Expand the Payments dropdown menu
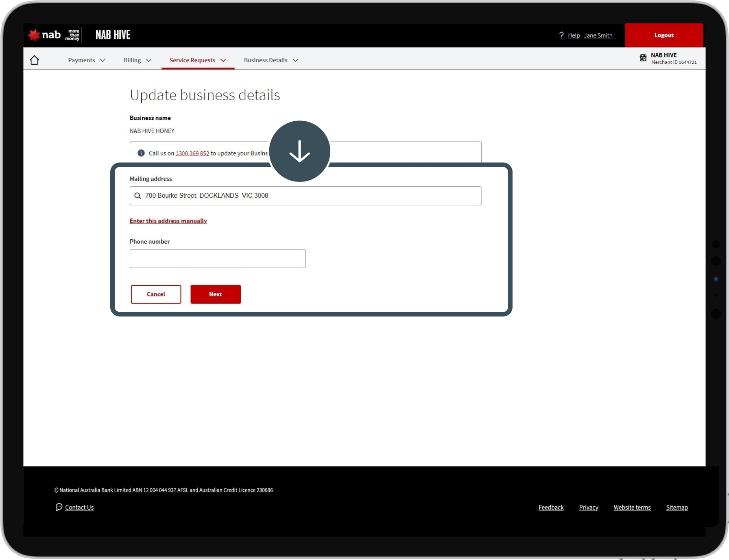This screenshot has width=729, height=560. [x=87, y=60]
